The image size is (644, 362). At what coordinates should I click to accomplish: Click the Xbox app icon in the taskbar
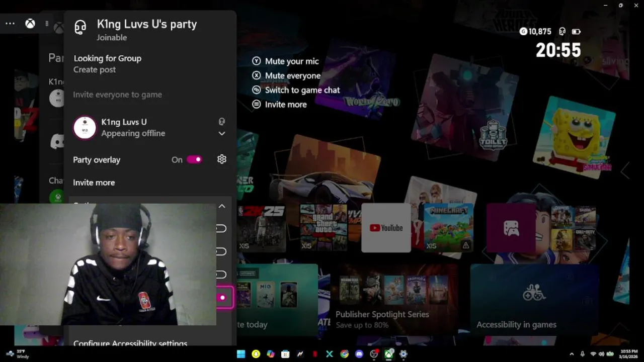pos(388,354)
